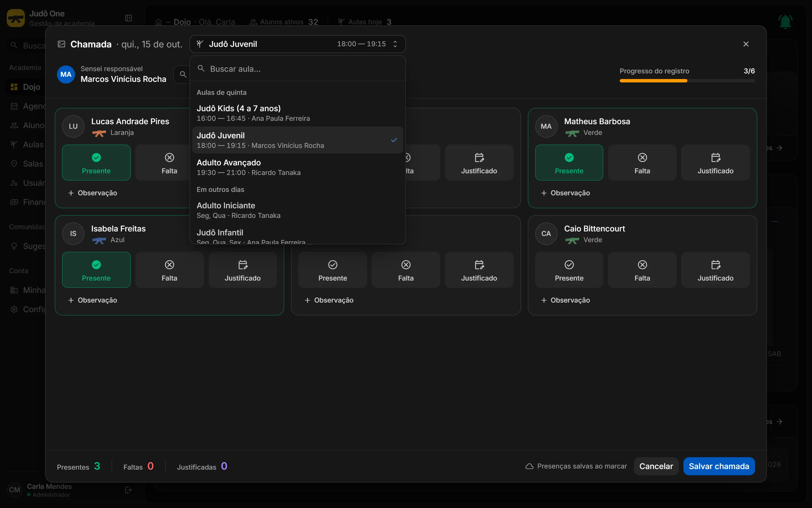This screenshot has width=812, height=508.
Task: Click Isabela Freitas IS avatar
Action: point(73,233)
